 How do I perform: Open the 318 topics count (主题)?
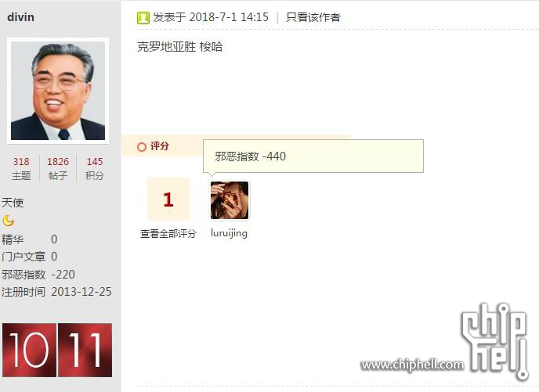21,168
